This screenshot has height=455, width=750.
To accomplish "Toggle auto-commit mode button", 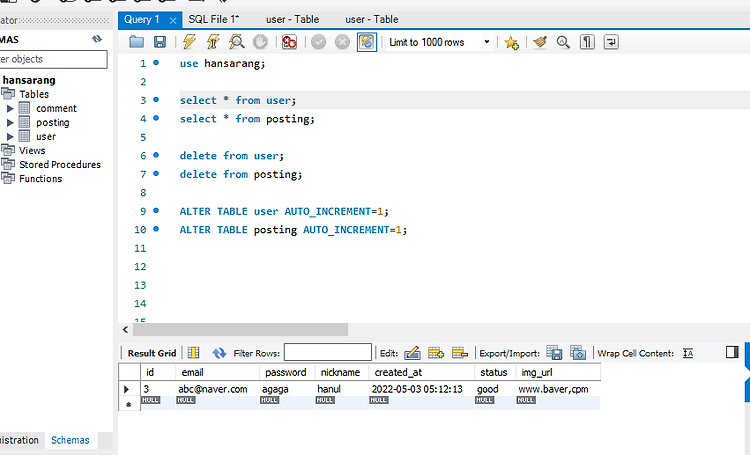I will 367,42.
